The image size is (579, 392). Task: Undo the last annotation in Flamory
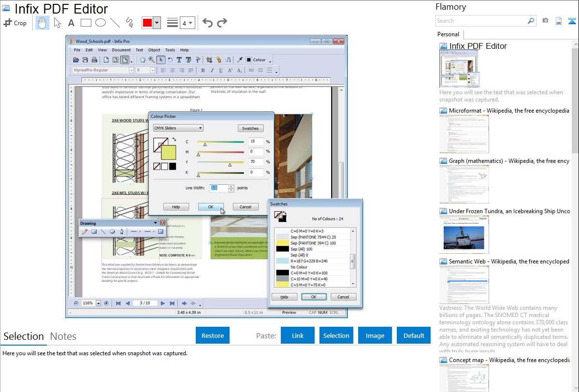pos(207,23)
